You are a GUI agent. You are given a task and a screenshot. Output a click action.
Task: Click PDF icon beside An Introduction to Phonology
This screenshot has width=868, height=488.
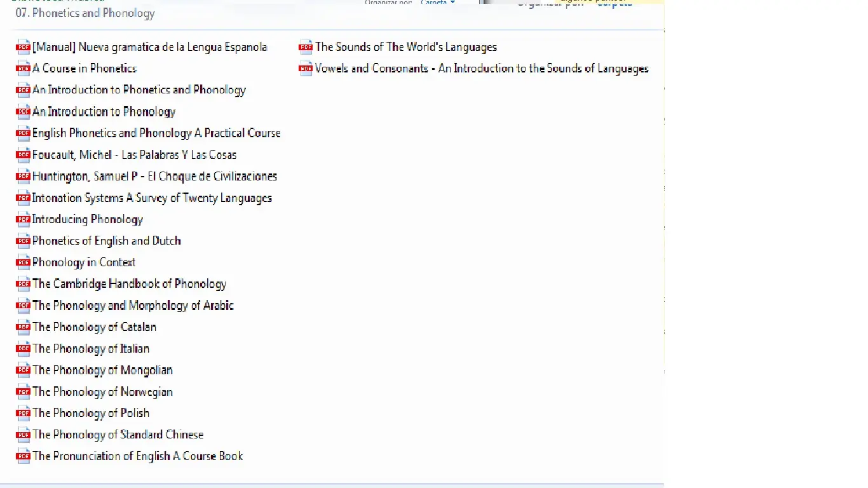[24, 112]
